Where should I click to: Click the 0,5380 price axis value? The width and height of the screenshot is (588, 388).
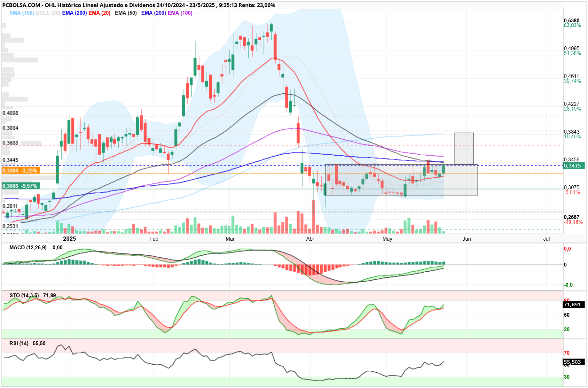tap(572, 20)
